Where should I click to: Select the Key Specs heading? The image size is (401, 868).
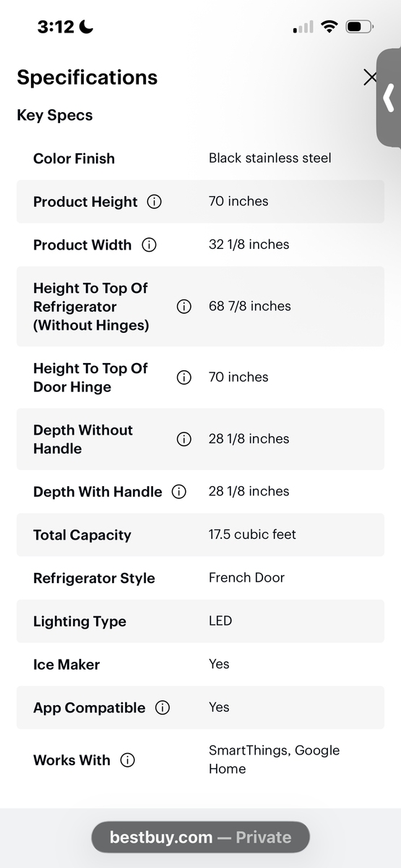(55, 115)
